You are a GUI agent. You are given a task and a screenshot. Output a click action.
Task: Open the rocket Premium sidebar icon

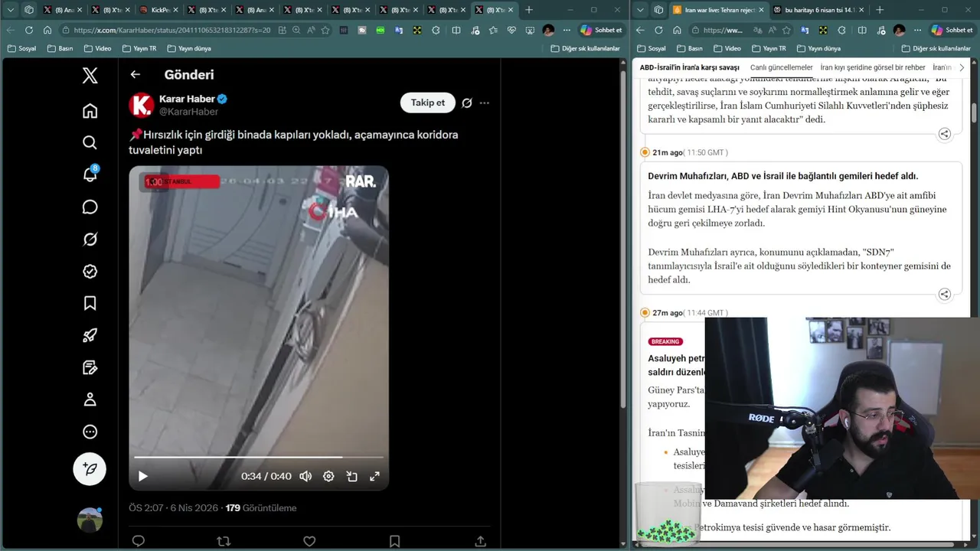click(90, 335)
